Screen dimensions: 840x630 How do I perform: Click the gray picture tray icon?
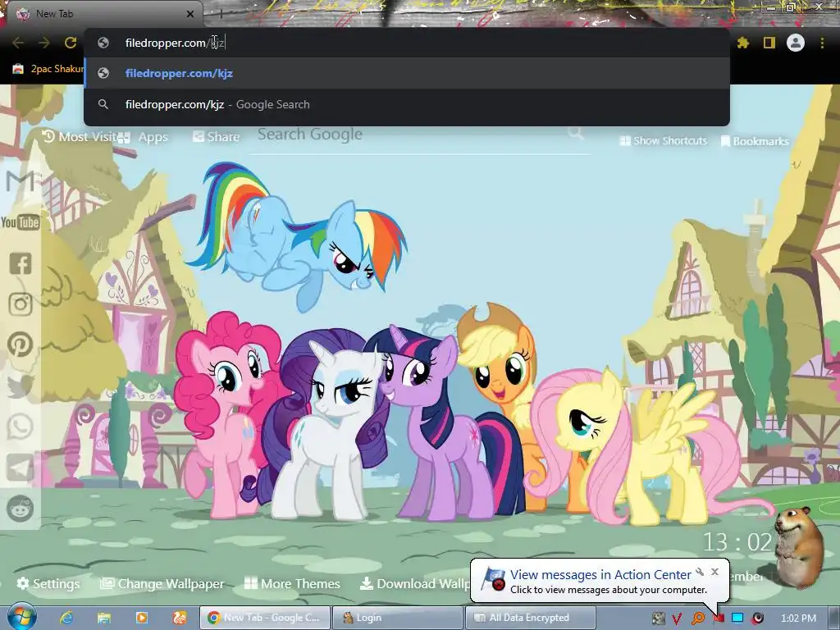[658, 619]
